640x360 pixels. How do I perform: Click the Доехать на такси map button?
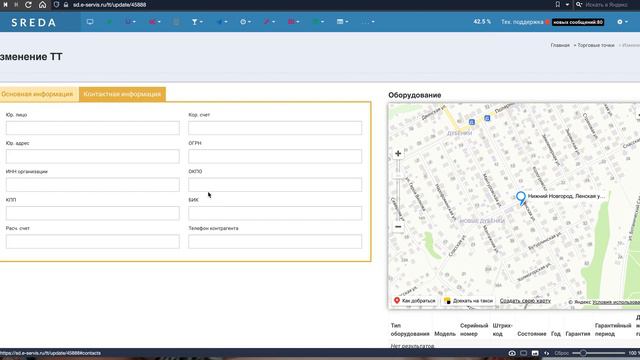469,301
